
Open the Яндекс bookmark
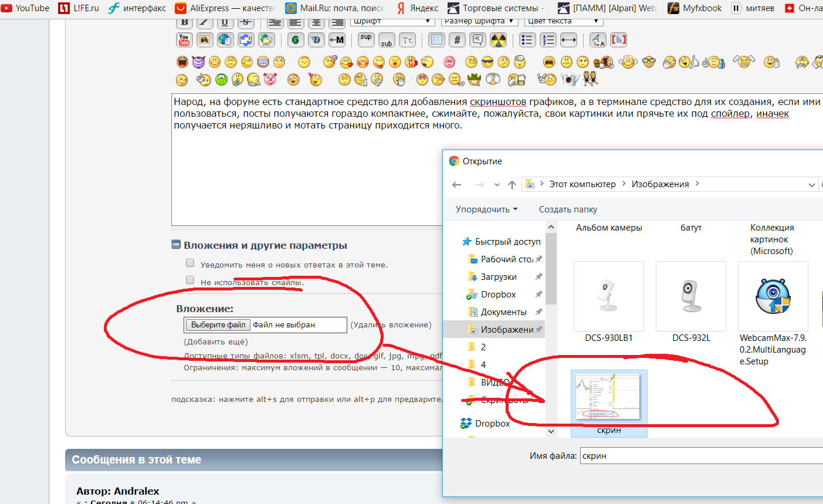(x=418, y=8)
